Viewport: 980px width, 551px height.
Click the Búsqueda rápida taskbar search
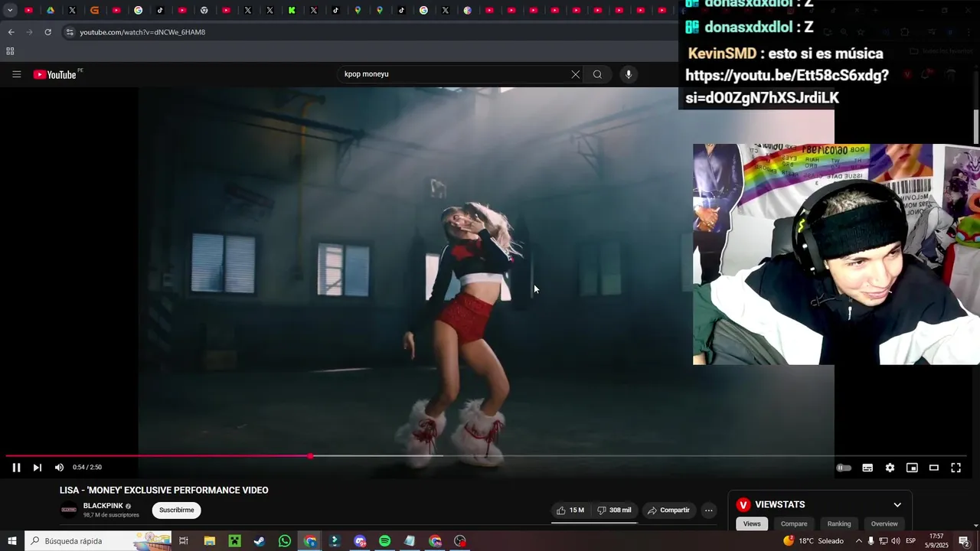98,541
